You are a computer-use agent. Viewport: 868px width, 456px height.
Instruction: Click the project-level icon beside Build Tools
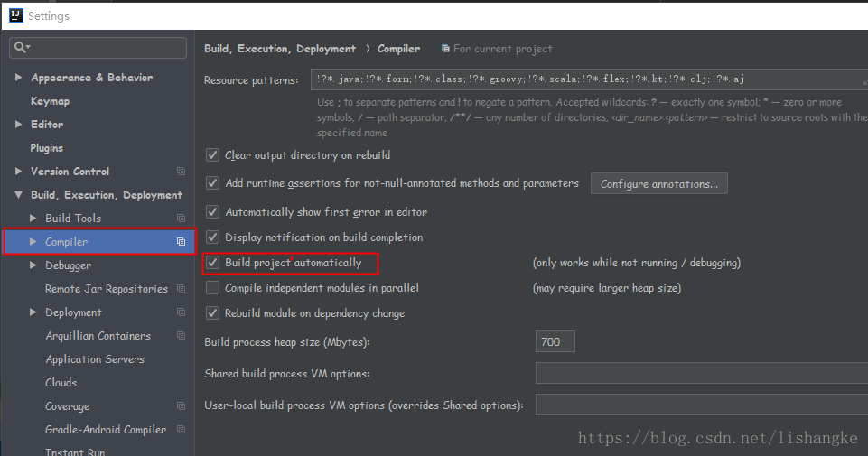click(181, 218)
